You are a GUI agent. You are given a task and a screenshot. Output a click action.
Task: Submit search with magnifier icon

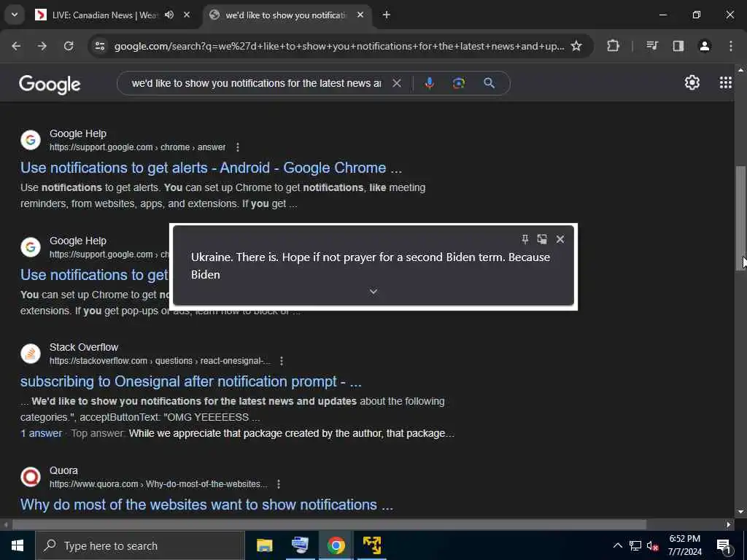(x=489, y=83)
